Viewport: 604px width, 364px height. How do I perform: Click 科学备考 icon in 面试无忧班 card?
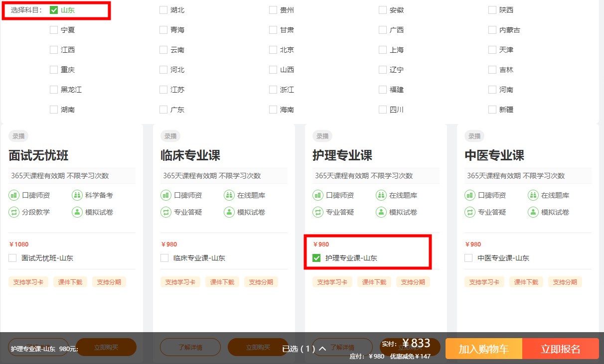tap(77, 195)
